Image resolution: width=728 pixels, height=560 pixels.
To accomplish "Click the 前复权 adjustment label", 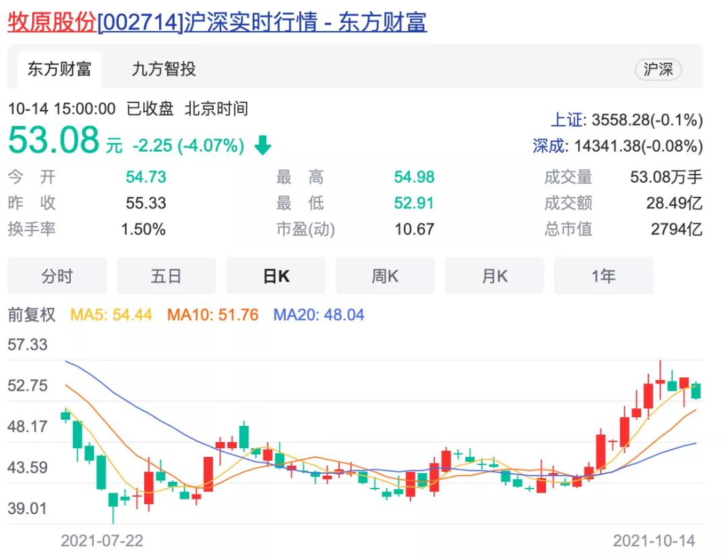I will pos(32,315).
